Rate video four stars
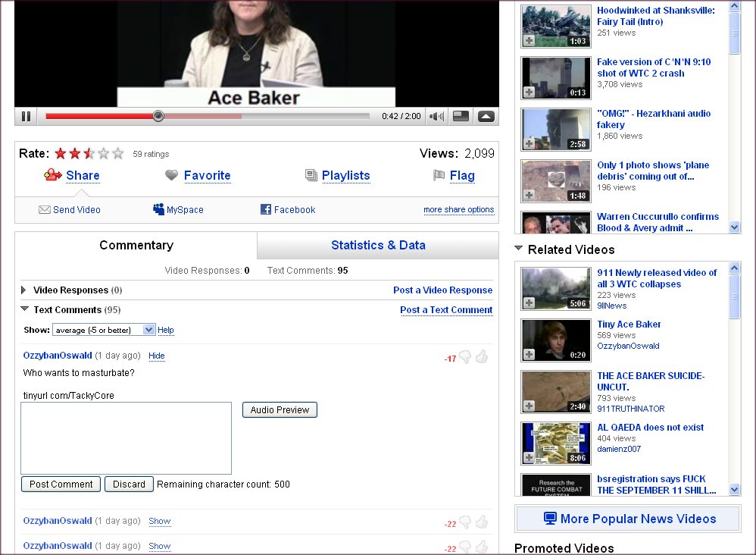756x555 pixels. tap(104, 153)
